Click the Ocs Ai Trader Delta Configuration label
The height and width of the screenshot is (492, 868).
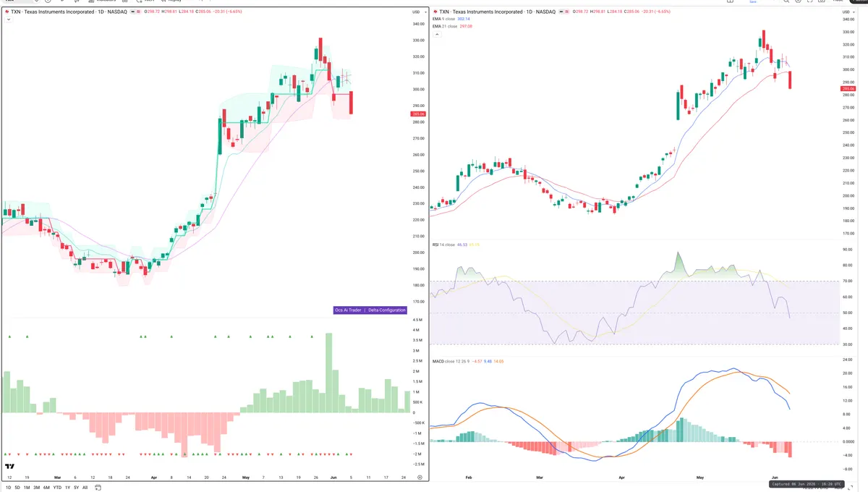coord(370,310)
